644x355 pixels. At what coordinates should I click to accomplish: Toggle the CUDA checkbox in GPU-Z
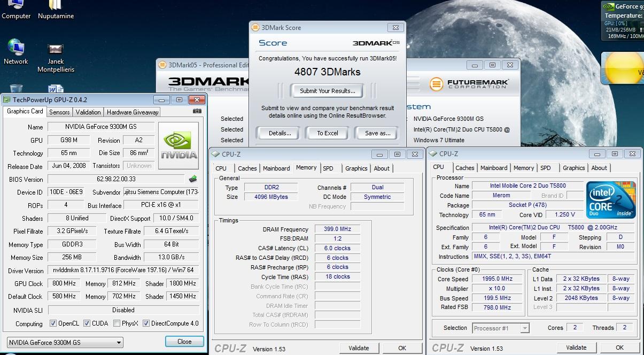click(86, 323)
